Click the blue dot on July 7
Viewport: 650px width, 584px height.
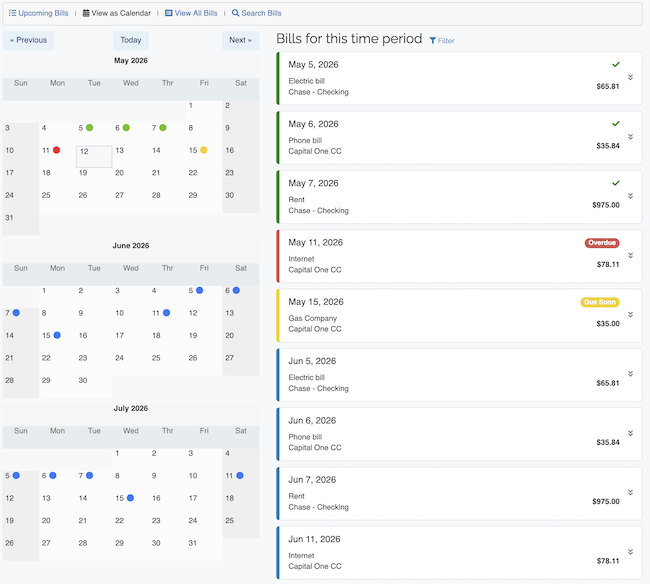(90, 475)
